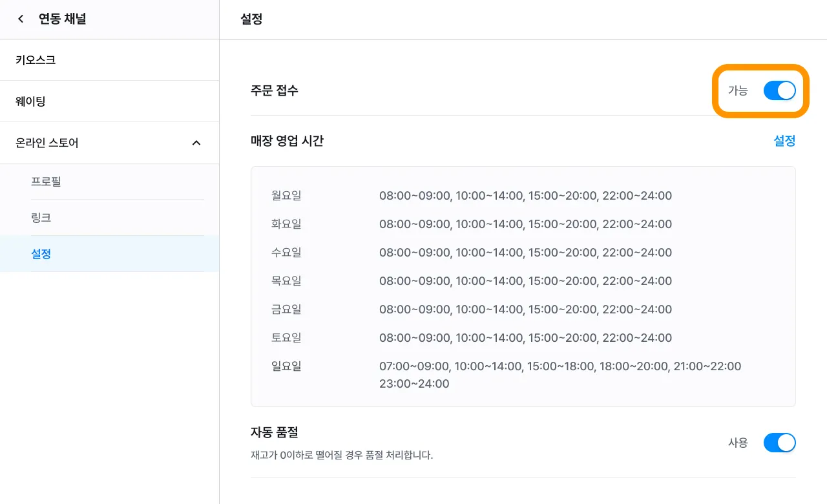Collapse the 온라인 스토어 chevron arrow

click(x=196, y=143)
